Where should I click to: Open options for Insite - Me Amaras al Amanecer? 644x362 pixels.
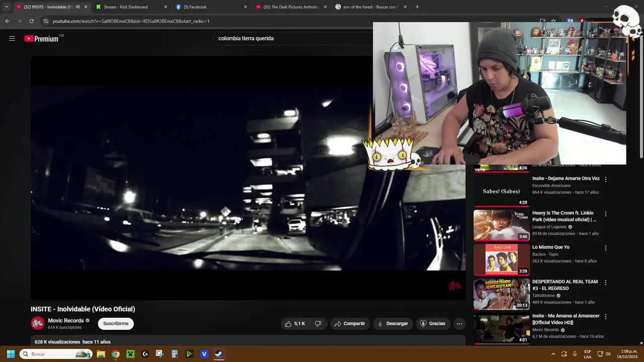606,317
